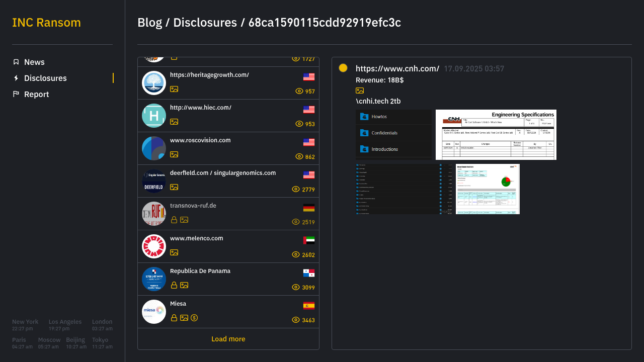The image size is (644, 362).
Task: Click image icon under transnova-ruf.de
Action: click(184, 220)
